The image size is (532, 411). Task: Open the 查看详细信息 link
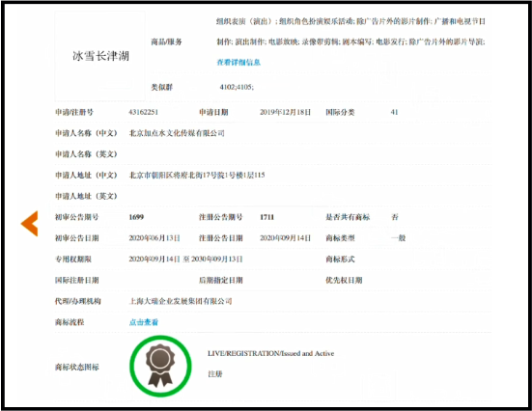coord(238,62)
